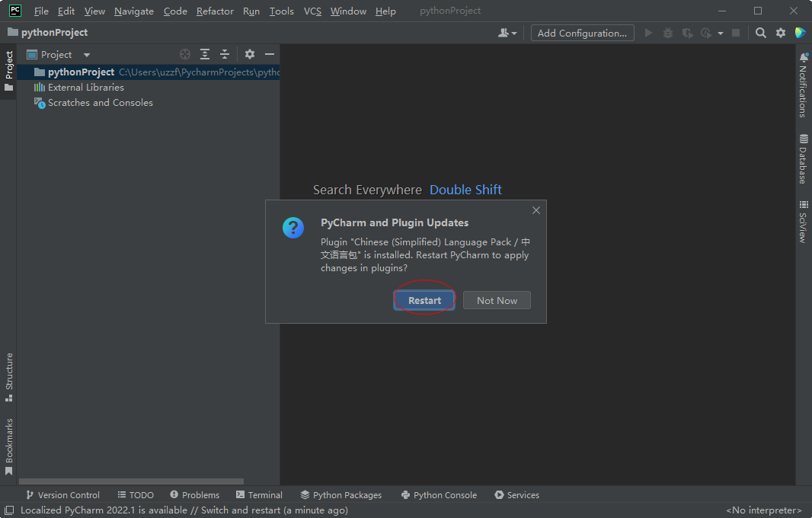Open the Code menu
Viewport: 812px width, 518px height.
(175, 11)
